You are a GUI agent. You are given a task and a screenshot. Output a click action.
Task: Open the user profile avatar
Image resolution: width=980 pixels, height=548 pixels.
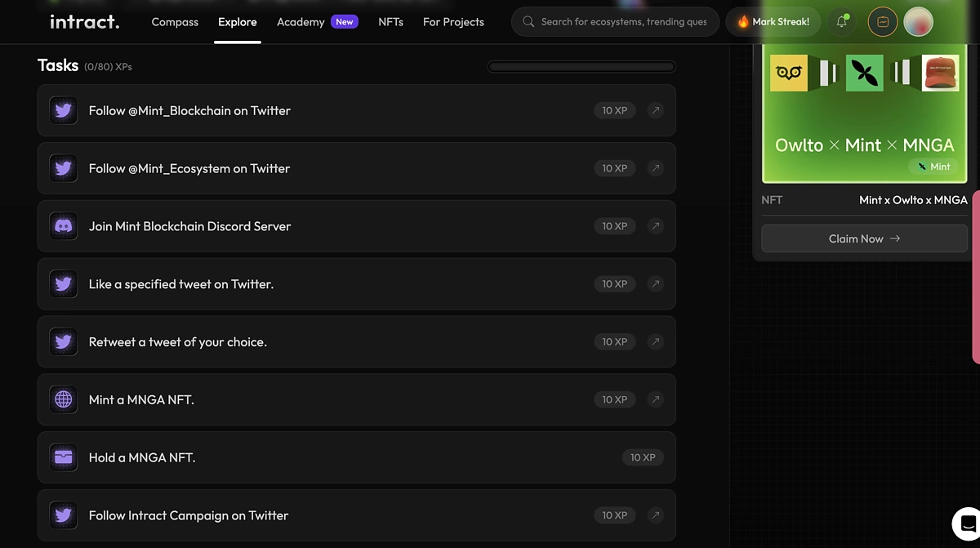pyautogui.click(x=919, y=22)
